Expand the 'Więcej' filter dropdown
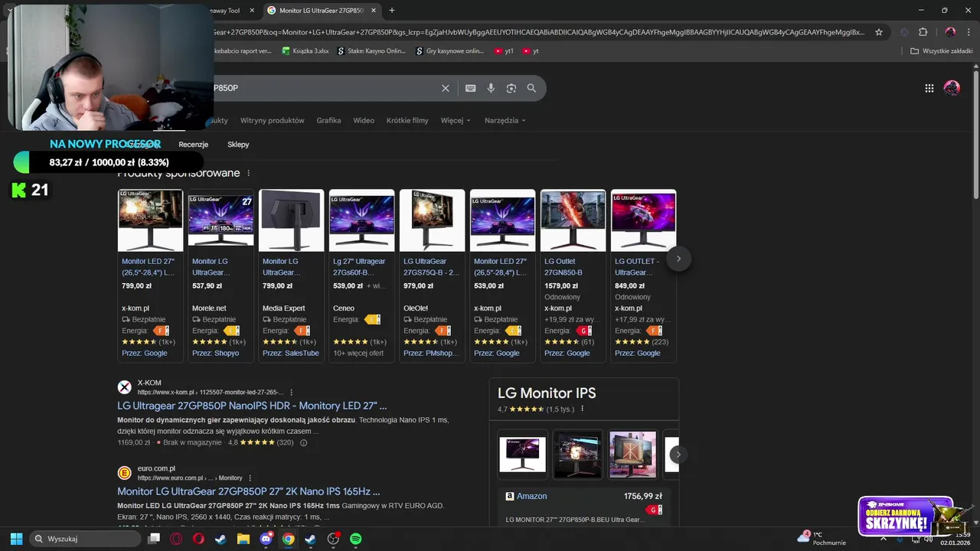Screen dimensions: 980x551 pos(456,121)
